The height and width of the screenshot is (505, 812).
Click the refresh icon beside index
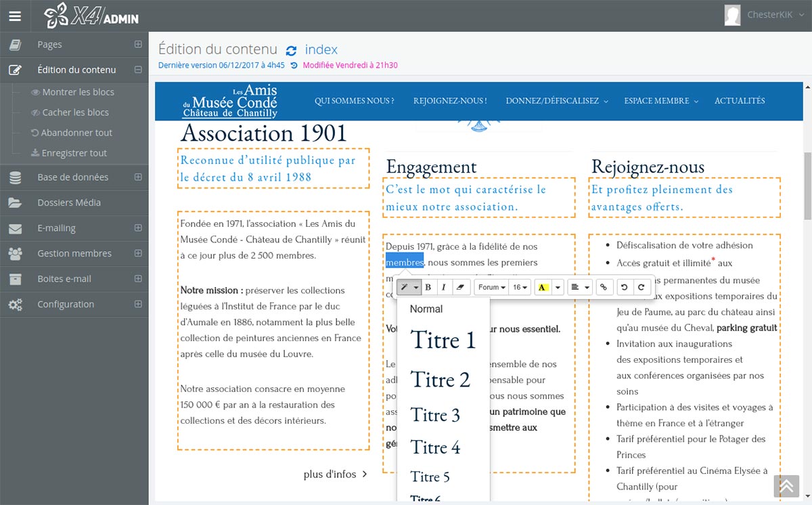coord(292,51)
